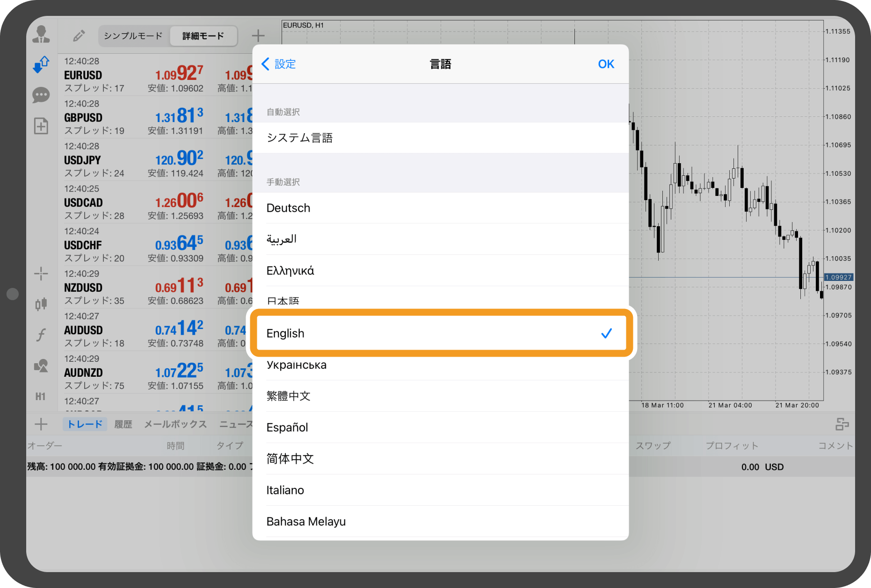Open the accounts profile icon

coord(41,35)
